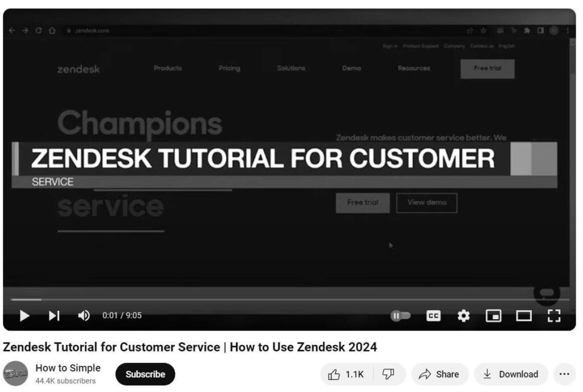Subscribe to How to Simple channel
This screenshot has width=583, height=392.
tap(145, 374)
